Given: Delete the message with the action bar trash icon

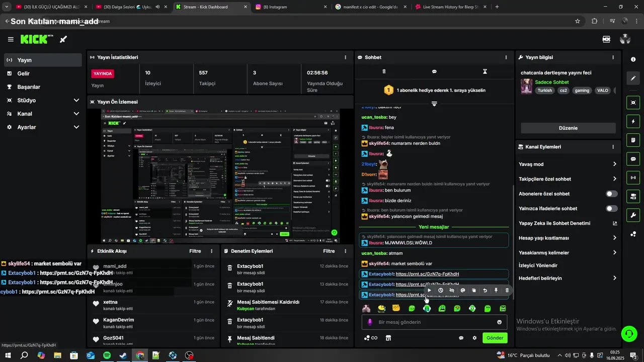Looking at the screenshot, I should click(507, 290).
